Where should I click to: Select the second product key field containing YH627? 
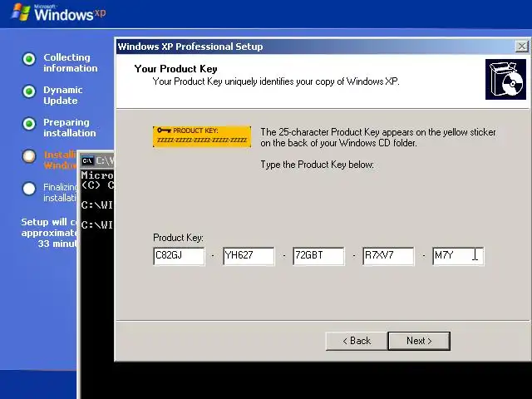point(249,256)
